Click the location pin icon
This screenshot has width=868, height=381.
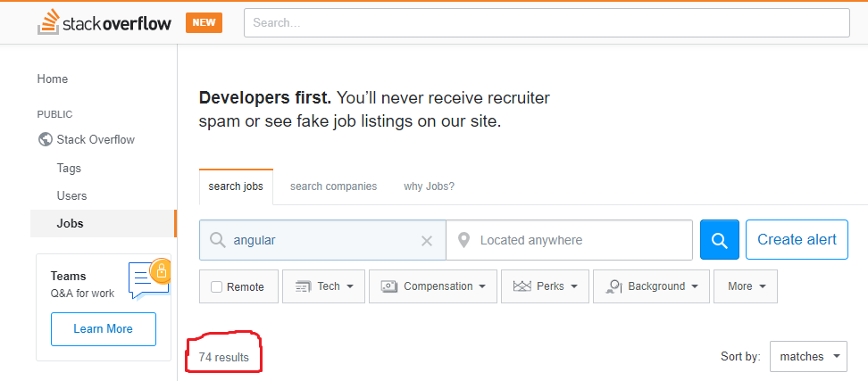(463, 240)
